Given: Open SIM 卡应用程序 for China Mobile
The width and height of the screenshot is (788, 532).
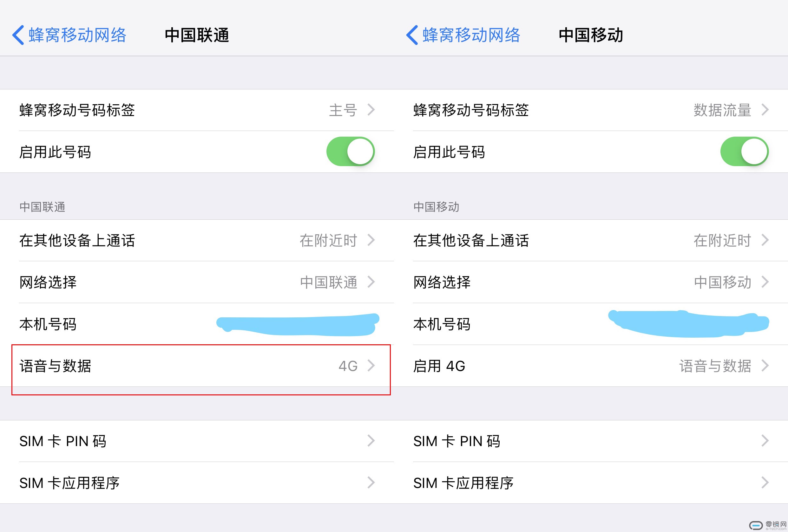Looking at the screenshot, I should click(x=591, y=483).
